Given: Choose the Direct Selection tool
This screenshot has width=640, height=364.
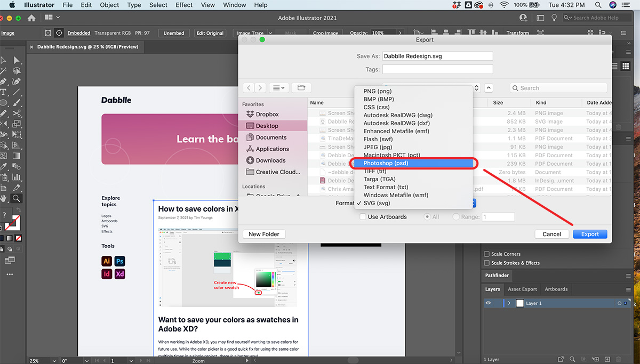Looking at the screenshot, I should 17,60.
